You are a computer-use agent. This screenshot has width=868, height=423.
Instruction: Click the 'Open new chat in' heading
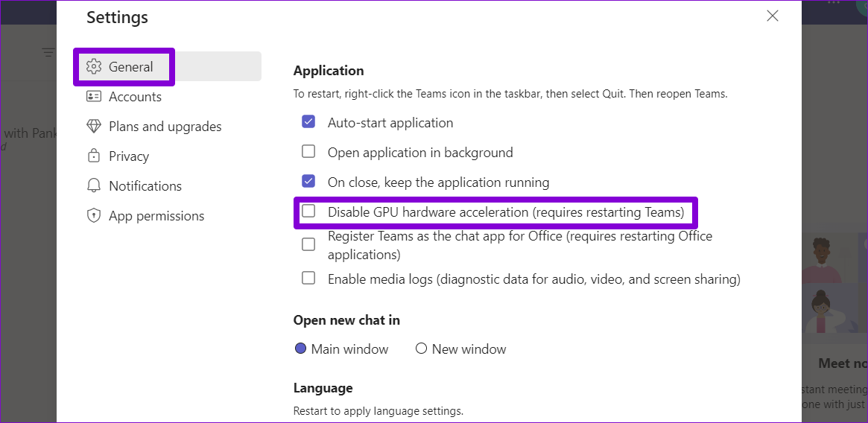click(x=346, y=320)
